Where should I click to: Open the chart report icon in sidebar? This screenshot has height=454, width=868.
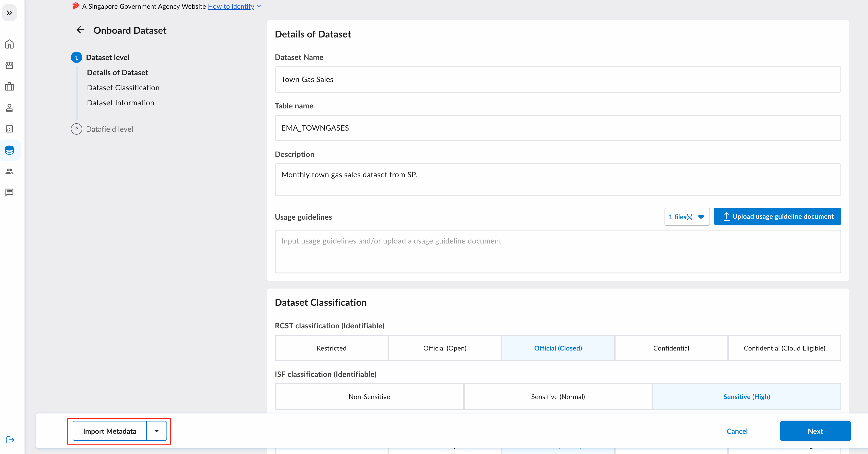[9, 129]
